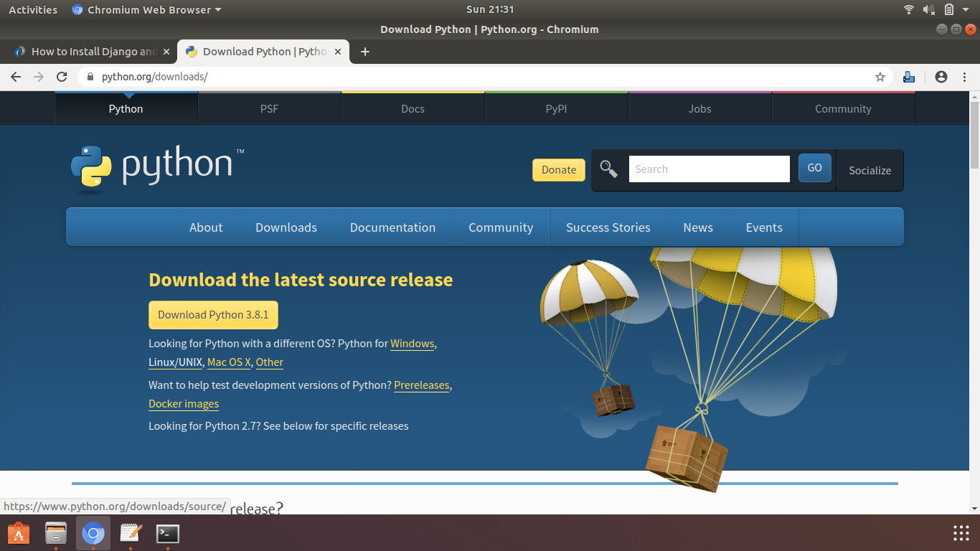980x551 pixels.
Task: Follow the Windows download link
Action: point(413,344)
